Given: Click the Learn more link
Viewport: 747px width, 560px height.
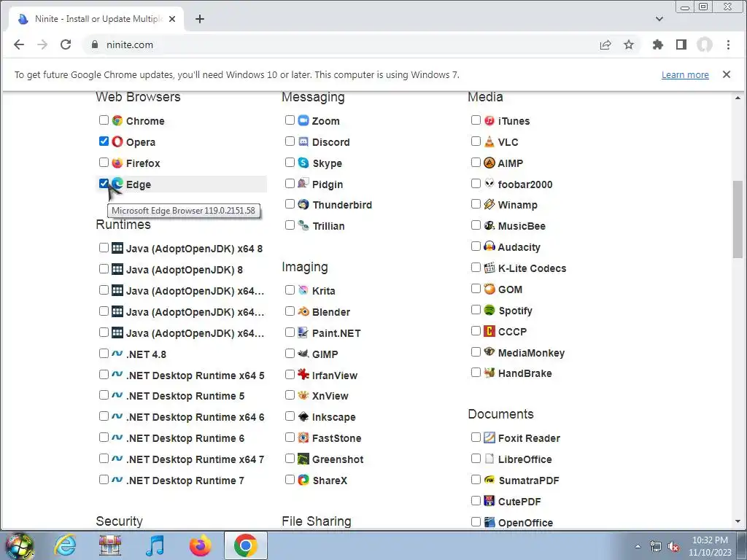Looking at the screenshot, I should (685, 75).
